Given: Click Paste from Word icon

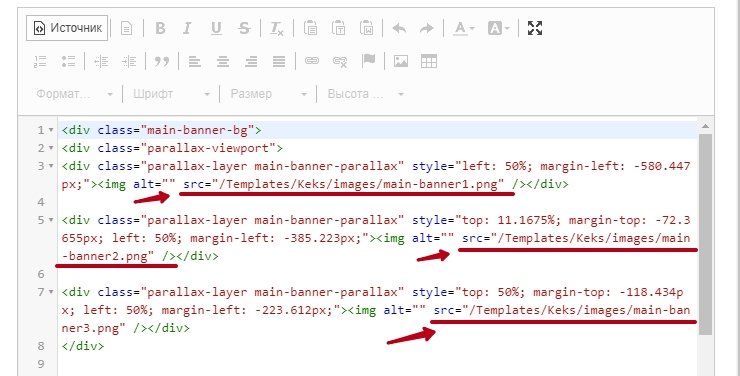Looking at the screenshot, I should 367,28.
